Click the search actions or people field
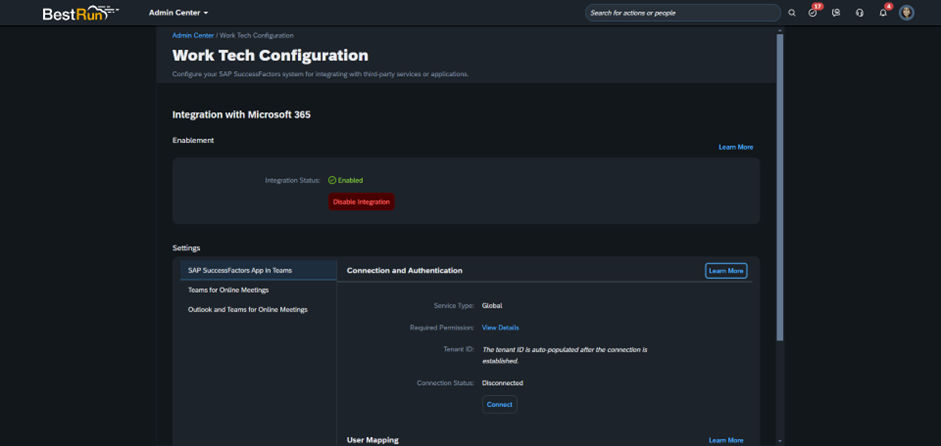Image resolution: width=941 pixels, height=446 pixels. click(683, 13)
